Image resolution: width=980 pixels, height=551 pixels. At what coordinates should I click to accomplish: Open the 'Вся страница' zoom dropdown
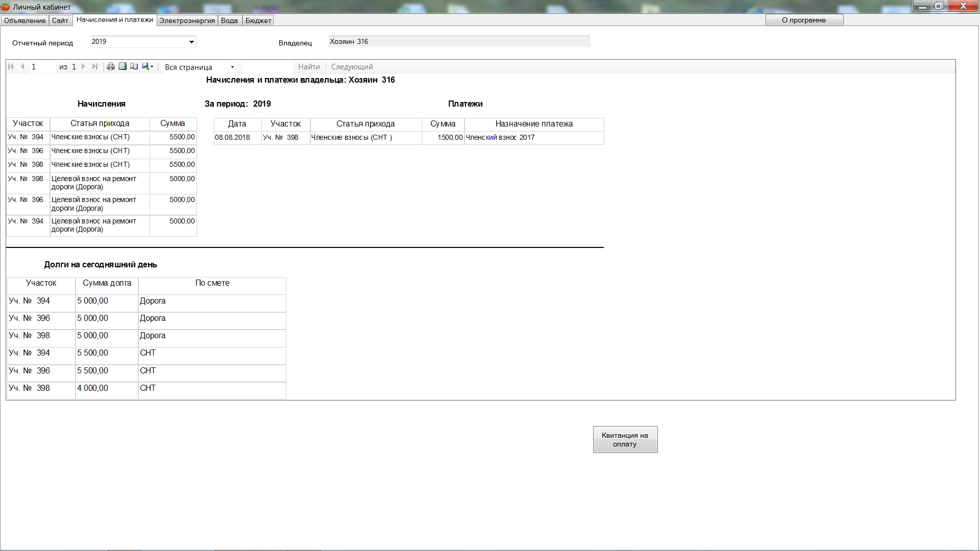pyautogui.click(x=232, y=67)
